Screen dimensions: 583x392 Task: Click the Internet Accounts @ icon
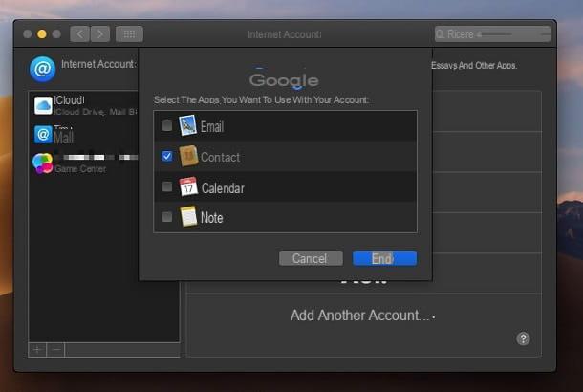click(x=43, y=69)
